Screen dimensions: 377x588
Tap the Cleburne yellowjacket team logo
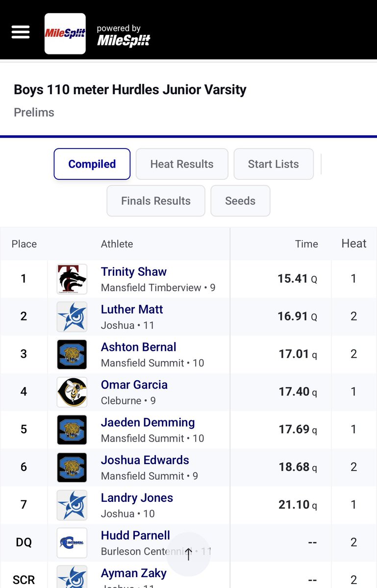[72, 392]
